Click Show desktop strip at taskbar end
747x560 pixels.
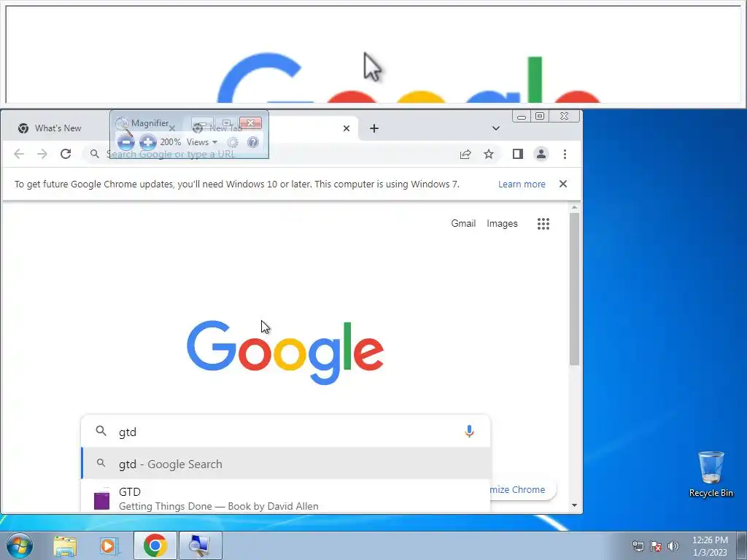pyautogui.click(x=742, y=546)
